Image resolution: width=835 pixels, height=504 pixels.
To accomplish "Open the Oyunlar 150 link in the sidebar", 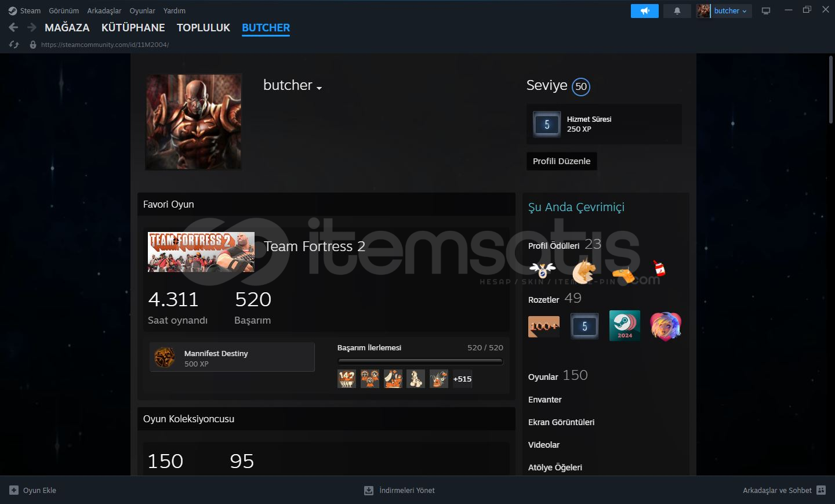I will pyautogui.click(x=558, y=376).
